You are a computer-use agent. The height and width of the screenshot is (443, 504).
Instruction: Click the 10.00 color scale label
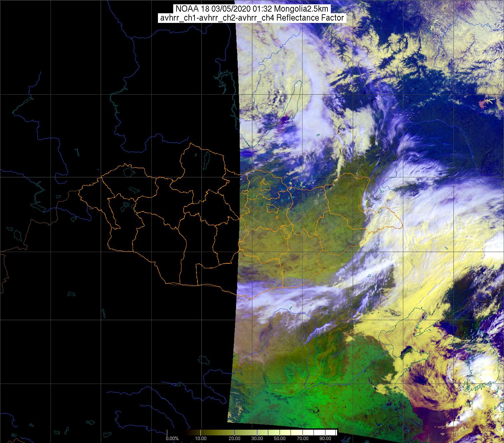200,439
